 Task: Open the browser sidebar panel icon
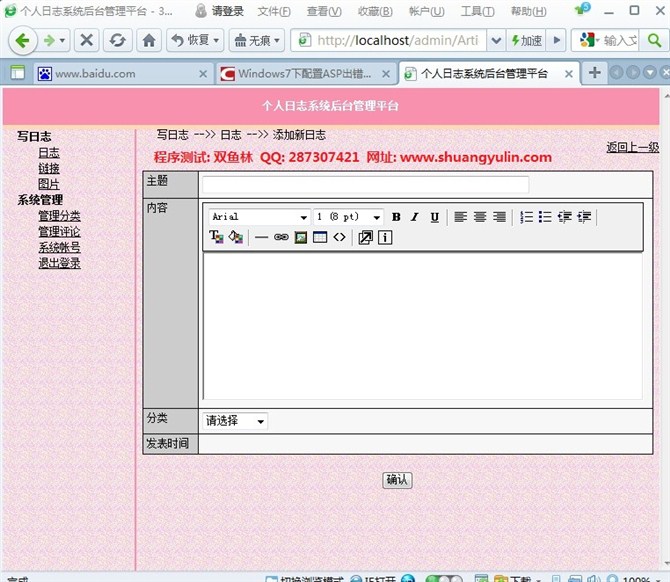tap(18, 73)
